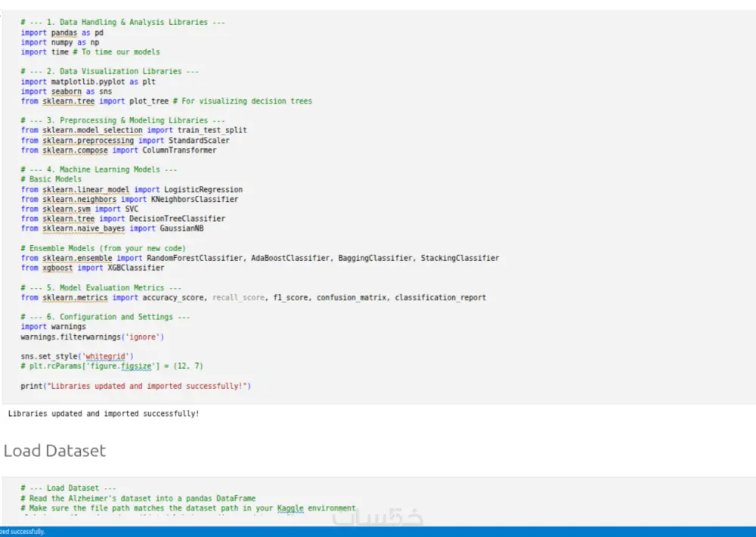Viewport: 756px width, 537px height.
Task: Click classification_report in metrics import
Action: click(440, 297)
